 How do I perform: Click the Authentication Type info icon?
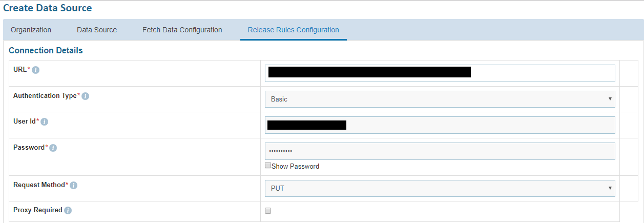pos(86,96)
